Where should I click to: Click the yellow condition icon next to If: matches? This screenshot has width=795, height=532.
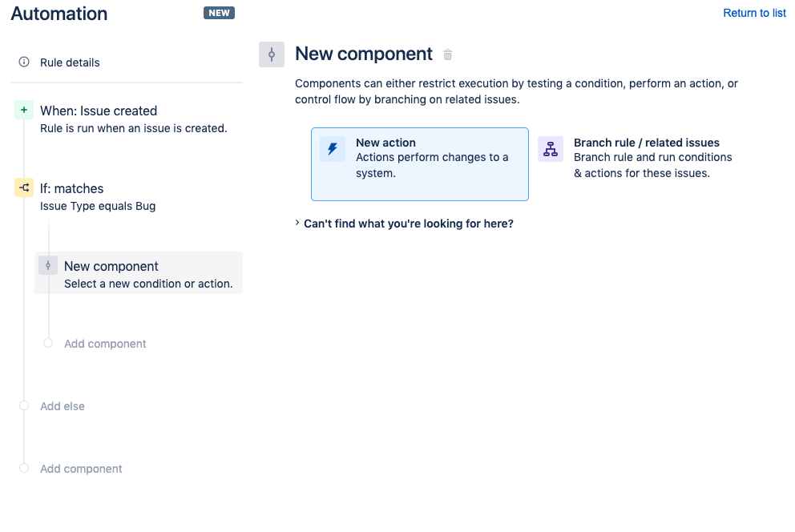(22, 187)
